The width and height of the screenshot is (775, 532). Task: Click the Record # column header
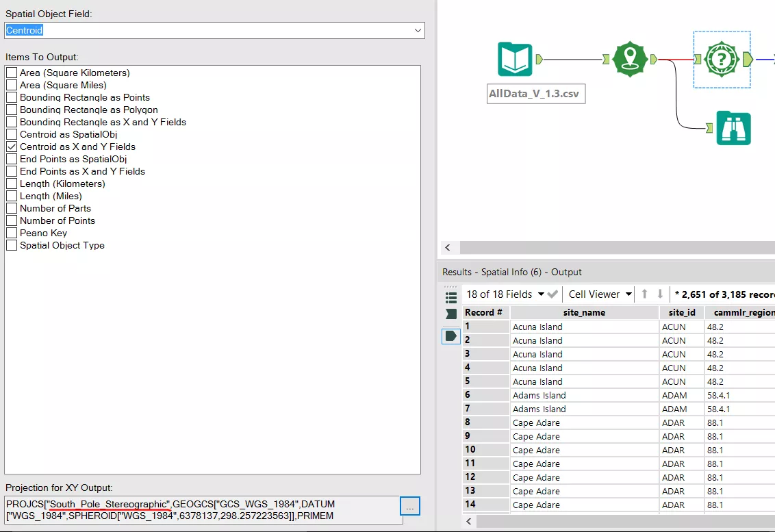tap(486, 312)
